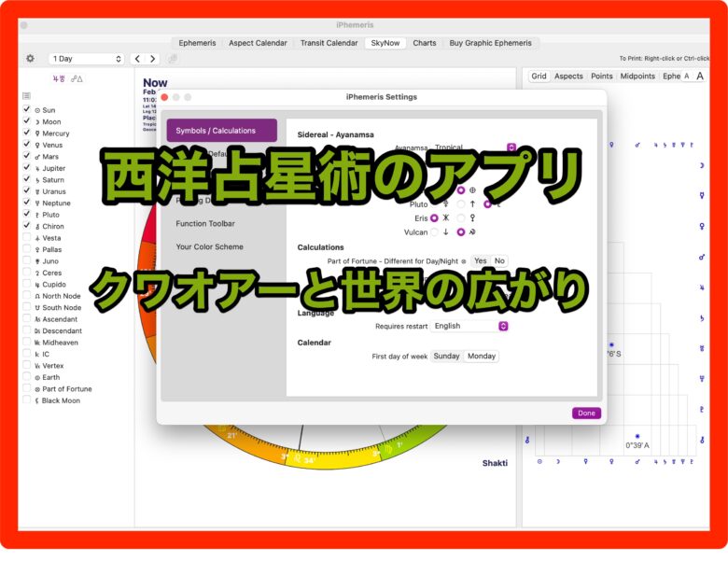The width and height of the screenshot is (728, 561).
Task: Enable the Vesta checkbox
Action: 27,237
